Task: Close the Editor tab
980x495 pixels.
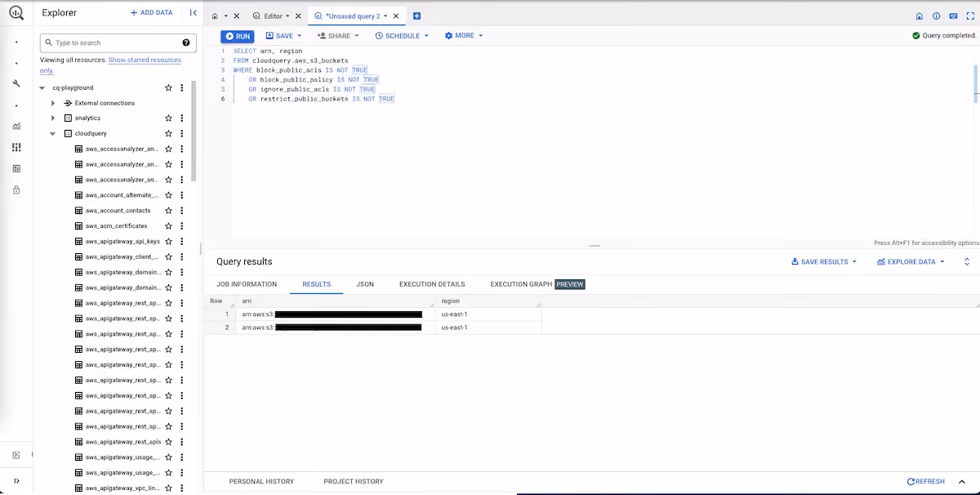Action: (x=297, y=16)
